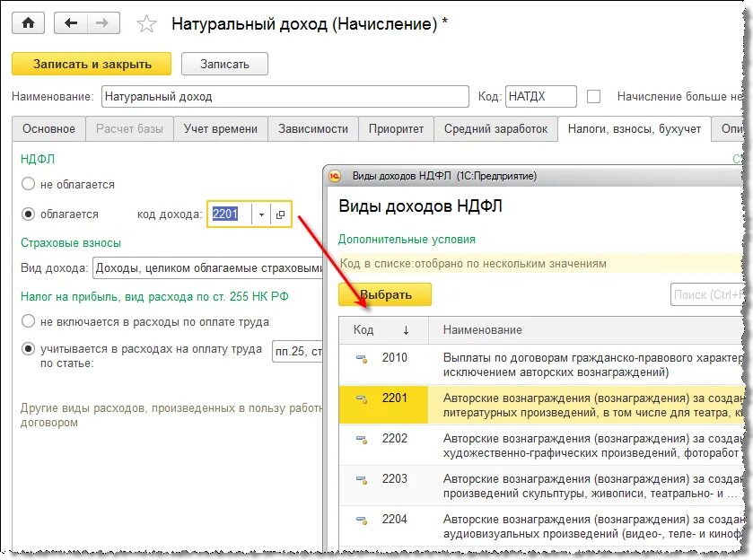The height and width of the screenshot is (560, 753).
Task: Expand the код дохода dropdown arrow
Action: tap(261, 214)
